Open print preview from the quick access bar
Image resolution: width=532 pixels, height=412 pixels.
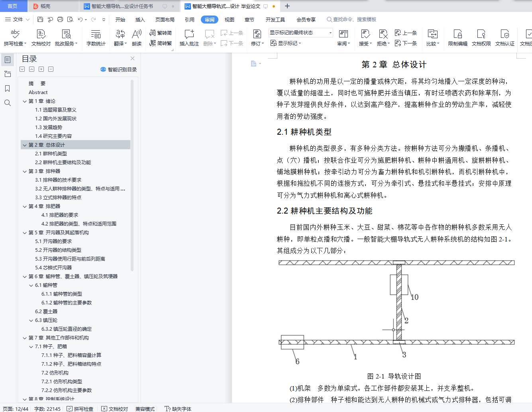click(x=71, y=20)
